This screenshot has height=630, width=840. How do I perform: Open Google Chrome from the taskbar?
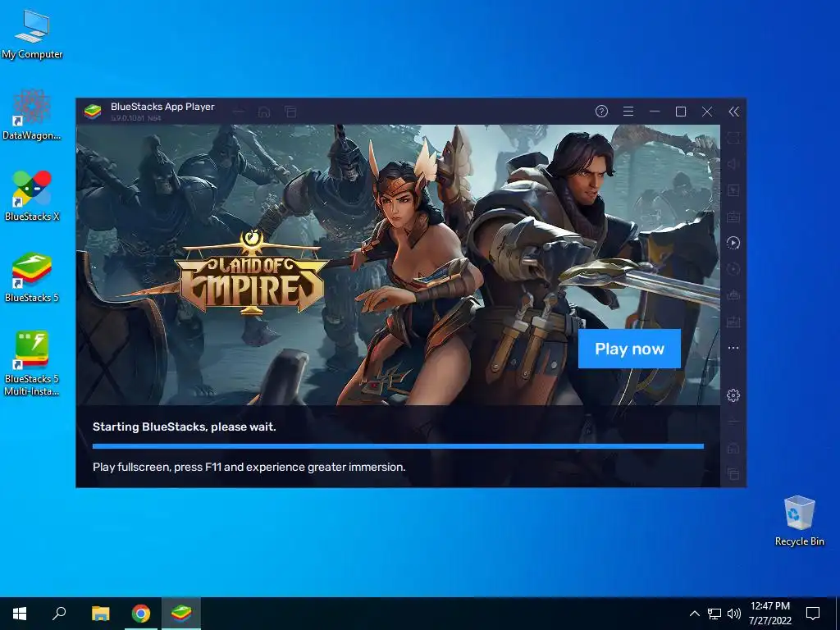(x=141, y=614)
